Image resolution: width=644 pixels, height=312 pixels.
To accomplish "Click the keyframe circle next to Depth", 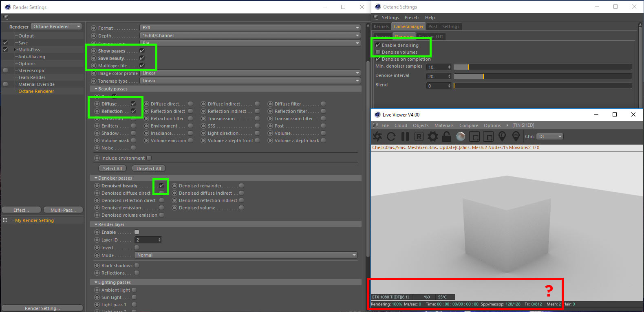I will (x=94, y=35).
